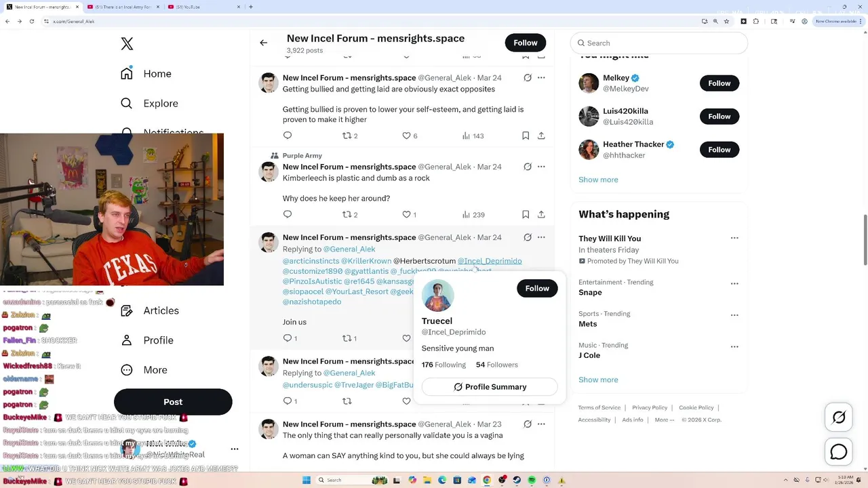Screen dimensions: 868x488
Task: Open More options in the sidebar
Action: (143, 370)
